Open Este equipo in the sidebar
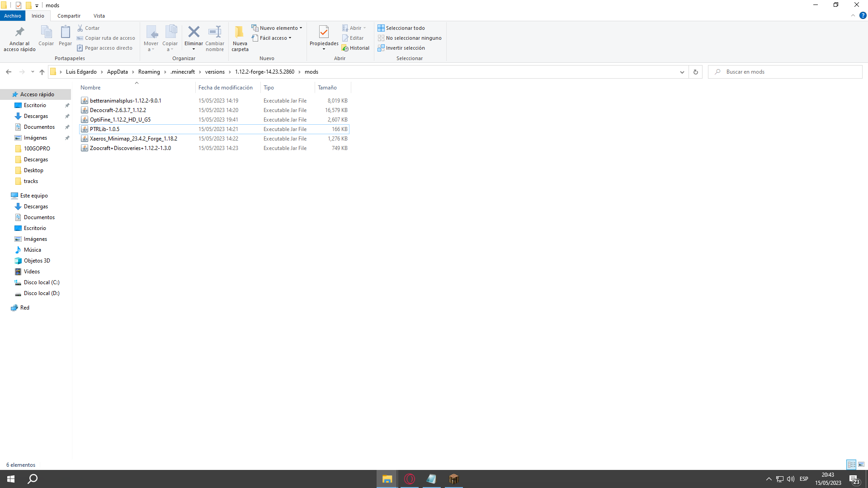 coord(34,196)
